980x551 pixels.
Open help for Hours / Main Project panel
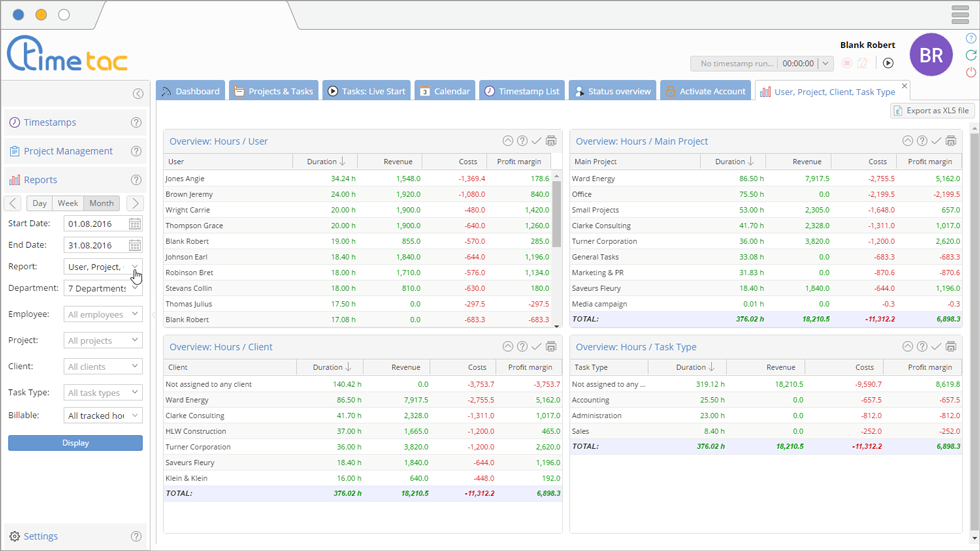point(922,142)
